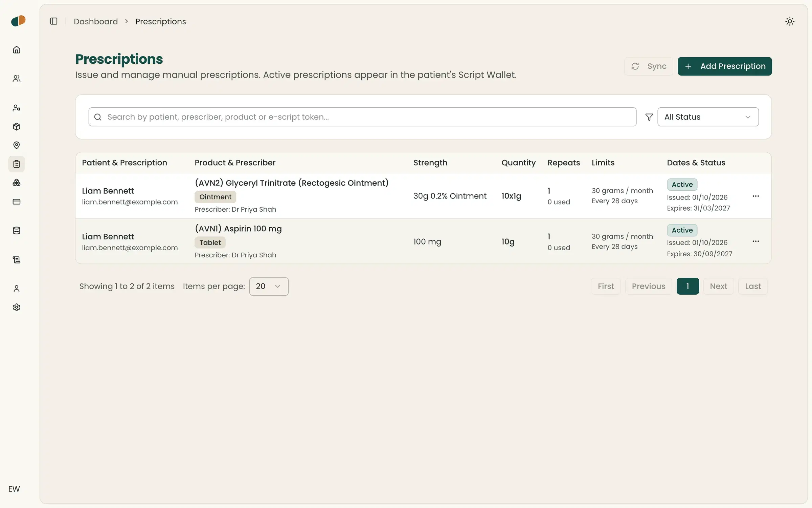Open the All Status dropdown

pos(708,117)
